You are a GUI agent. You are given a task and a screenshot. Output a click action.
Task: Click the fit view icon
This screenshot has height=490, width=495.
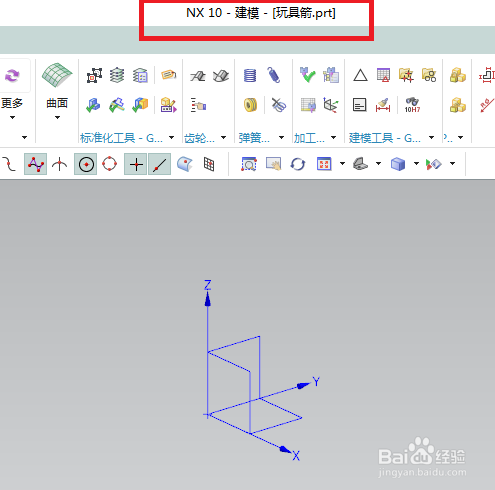324,164
